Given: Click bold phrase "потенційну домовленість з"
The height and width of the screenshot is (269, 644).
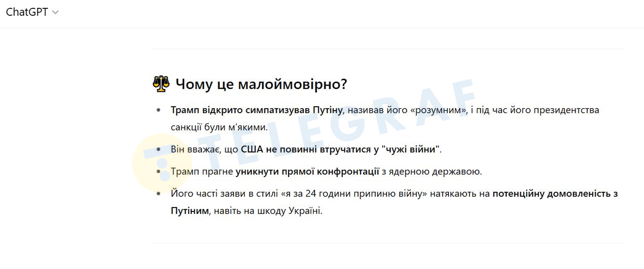Looking at the screenshot, I should click(554, 194).
